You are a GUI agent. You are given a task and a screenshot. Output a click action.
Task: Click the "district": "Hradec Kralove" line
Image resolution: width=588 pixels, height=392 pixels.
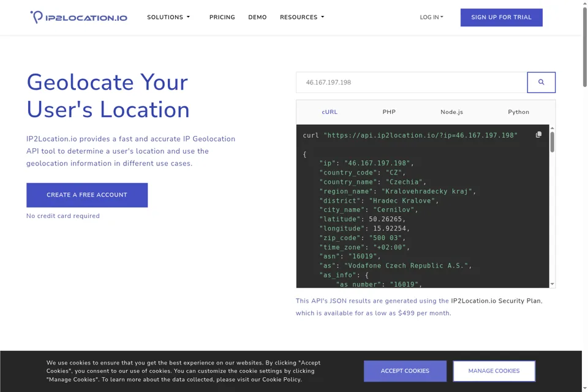pos(379,201)
